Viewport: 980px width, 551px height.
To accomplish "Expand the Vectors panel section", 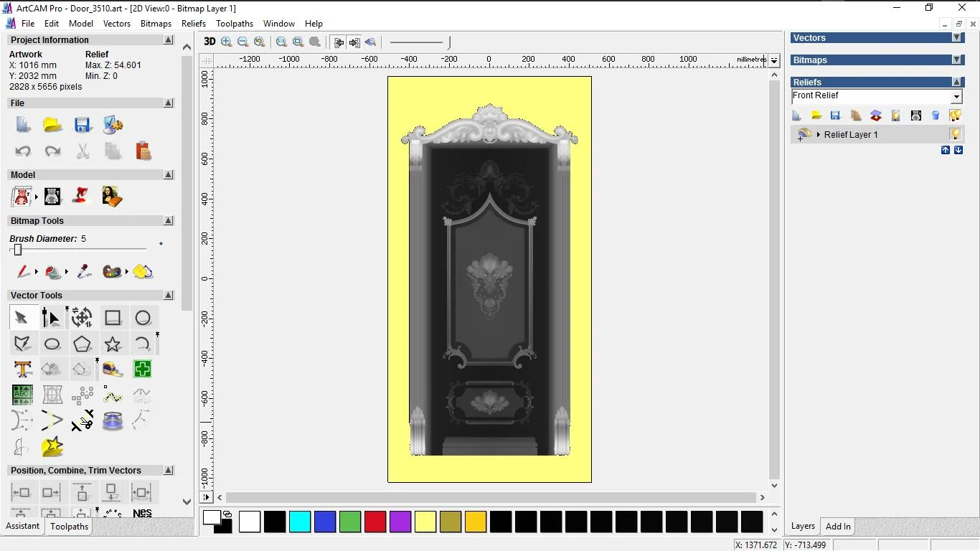I will pyautogui.click(x=956, y=38).
